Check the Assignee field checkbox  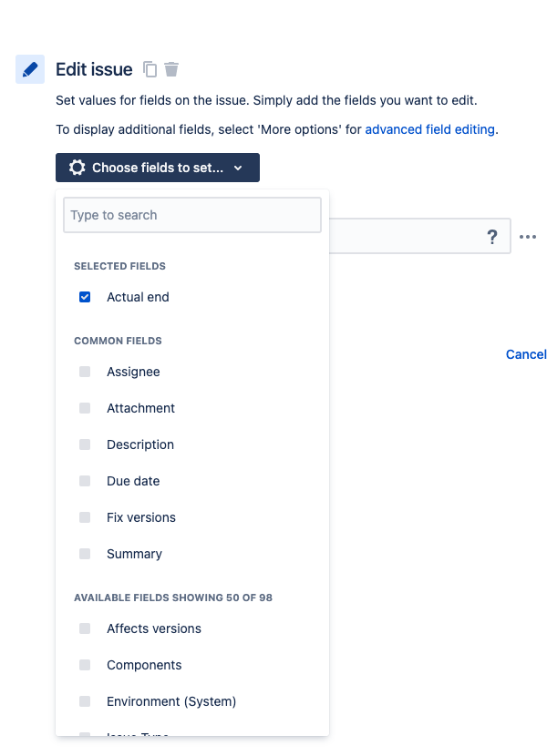pos(85,372)
